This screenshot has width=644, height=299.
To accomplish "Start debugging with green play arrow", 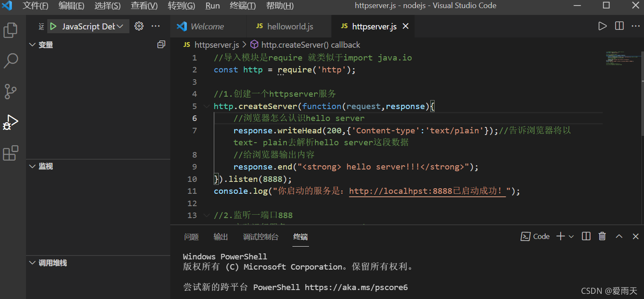I will 53,26.
